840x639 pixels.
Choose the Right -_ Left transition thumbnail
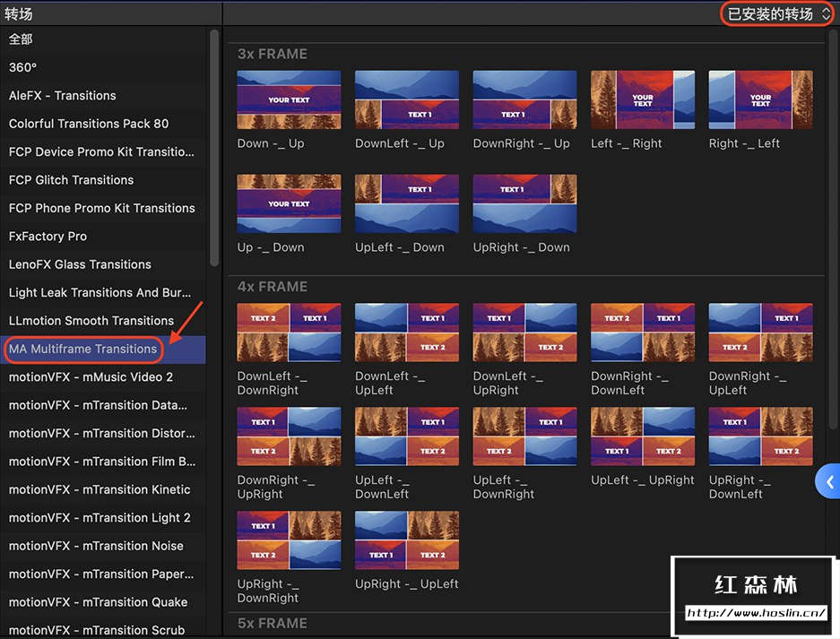click(760, 100)
